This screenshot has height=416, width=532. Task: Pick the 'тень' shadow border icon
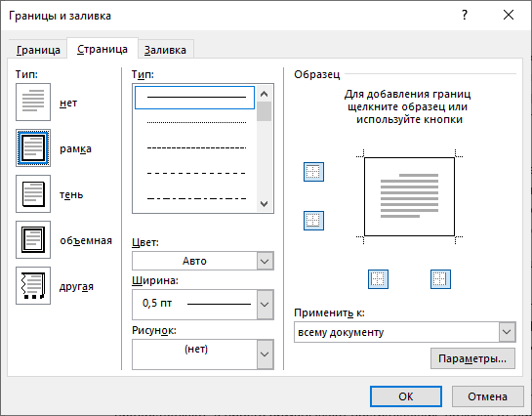pos(33,193)
